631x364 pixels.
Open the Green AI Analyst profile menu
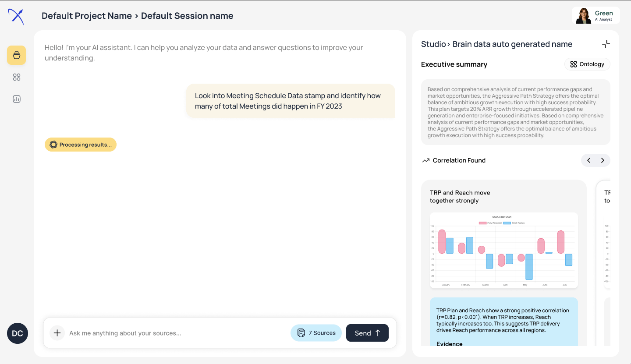[596, 15]
